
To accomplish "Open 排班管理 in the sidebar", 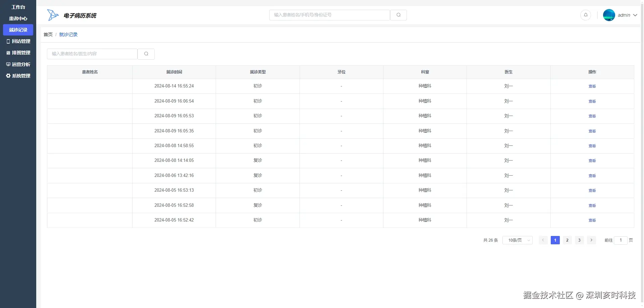I will [x=18, y=53].
